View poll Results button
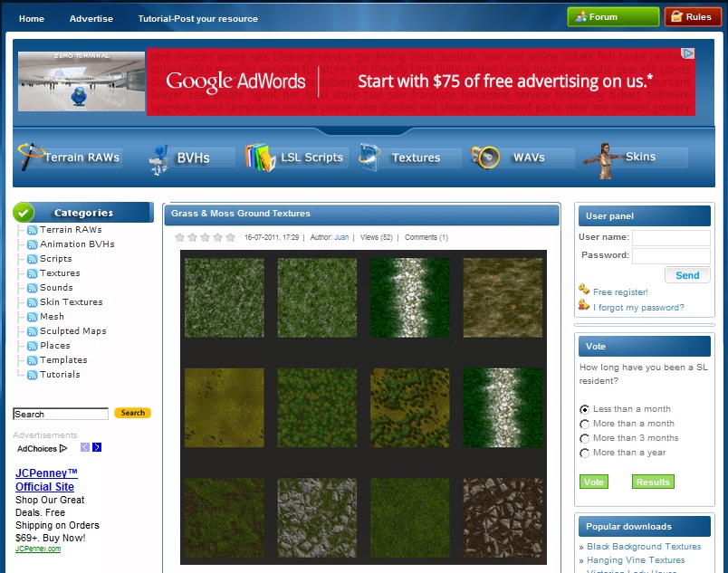Viewport: 728px width, 573px height. point(653,482)
